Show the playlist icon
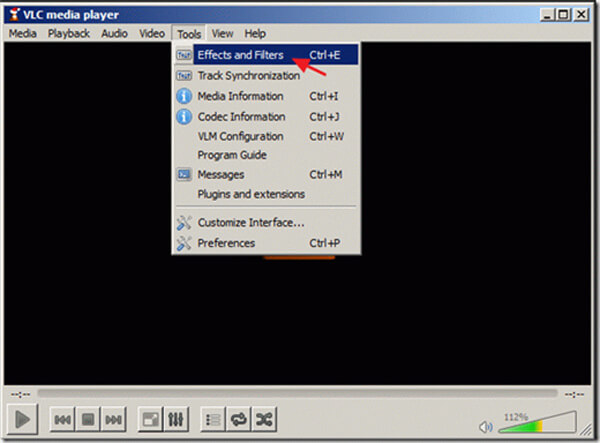The height and width of the screenshot is (443, 600). coord(212,420)
